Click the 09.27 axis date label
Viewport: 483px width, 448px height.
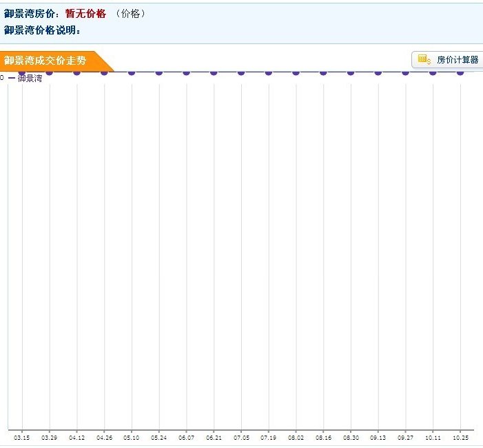[x=405, y=438]
